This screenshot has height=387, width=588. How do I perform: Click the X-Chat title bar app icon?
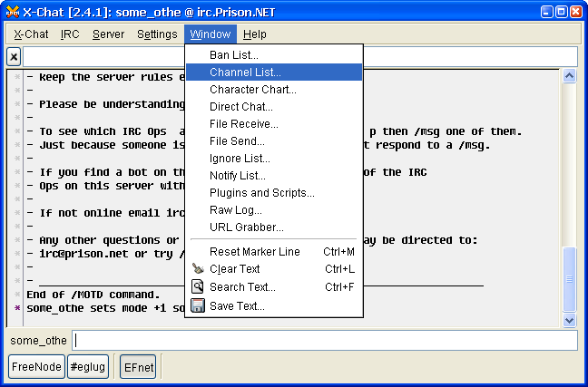[11, 11]
